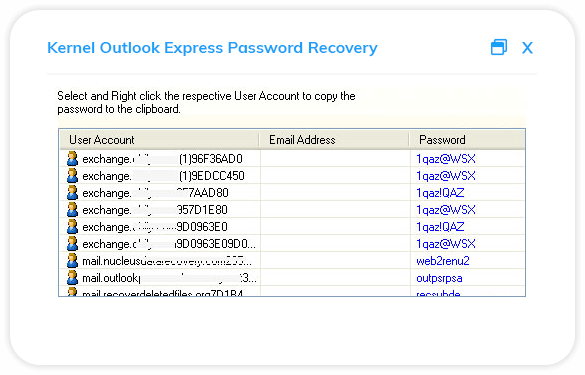Select exchange account row ending 9D0963E09D0...
The width and height of the screenshot is (585, 375).
pos(292,244)
